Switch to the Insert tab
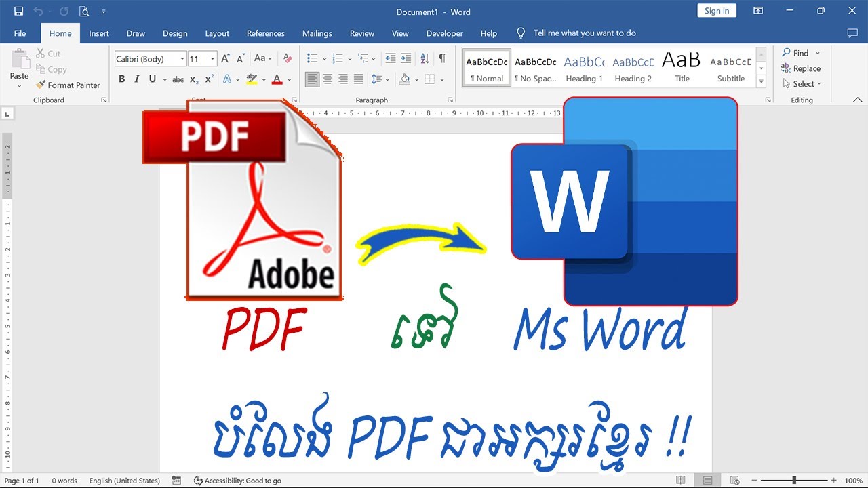Viewport: 868px width, 488px height. click(x=99, y=33)
